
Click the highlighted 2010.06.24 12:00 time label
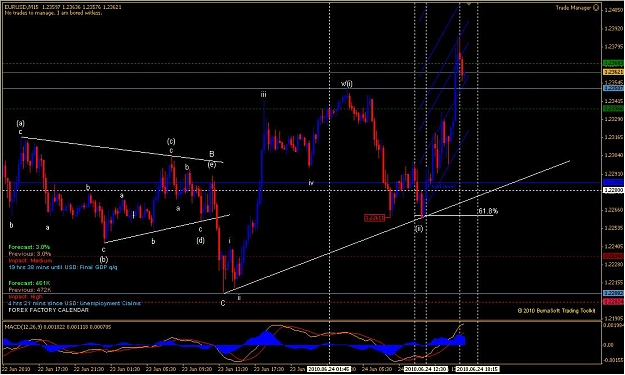[x=426, y=369]
